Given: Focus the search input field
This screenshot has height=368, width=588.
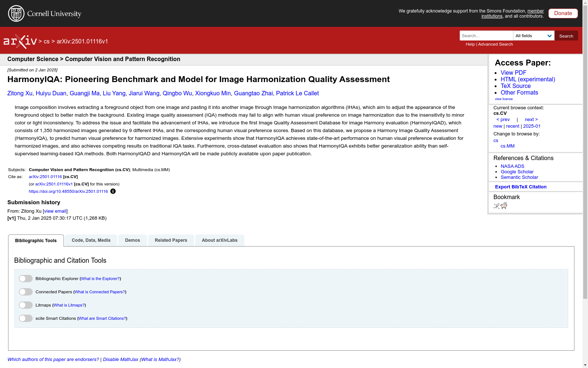Looking at the screenshot, I should click(486, 36).
